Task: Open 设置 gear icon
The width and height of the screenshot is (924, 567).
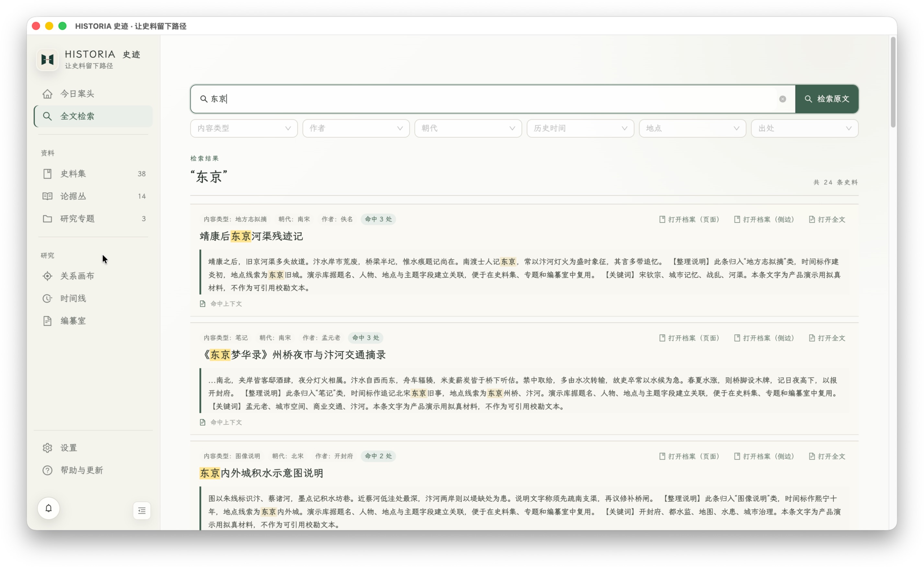Action: [x=47, y=448]
